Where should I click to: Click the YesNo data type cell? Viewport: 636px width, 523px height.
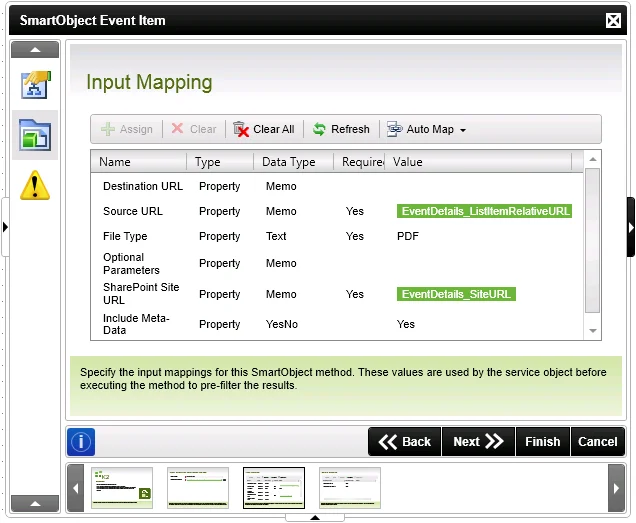pyautogui.click(x=281, y=324)
